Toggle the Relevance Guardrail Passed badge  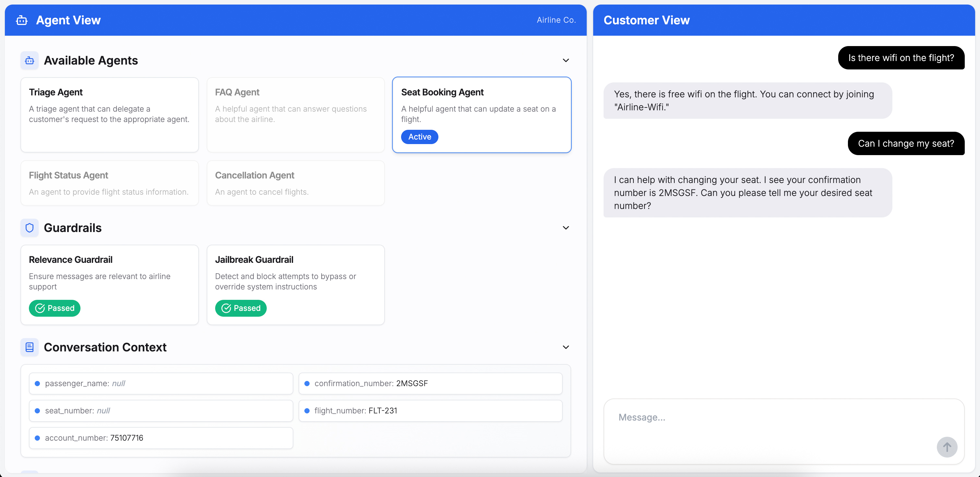click(55, 308)
